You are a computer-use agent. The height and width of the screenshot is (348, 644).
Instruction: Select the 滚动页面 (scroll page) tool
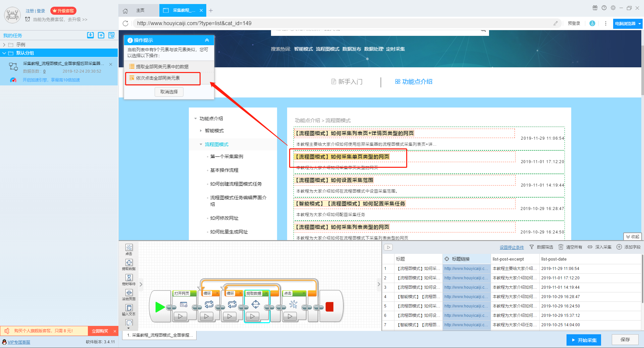[129, 295]
